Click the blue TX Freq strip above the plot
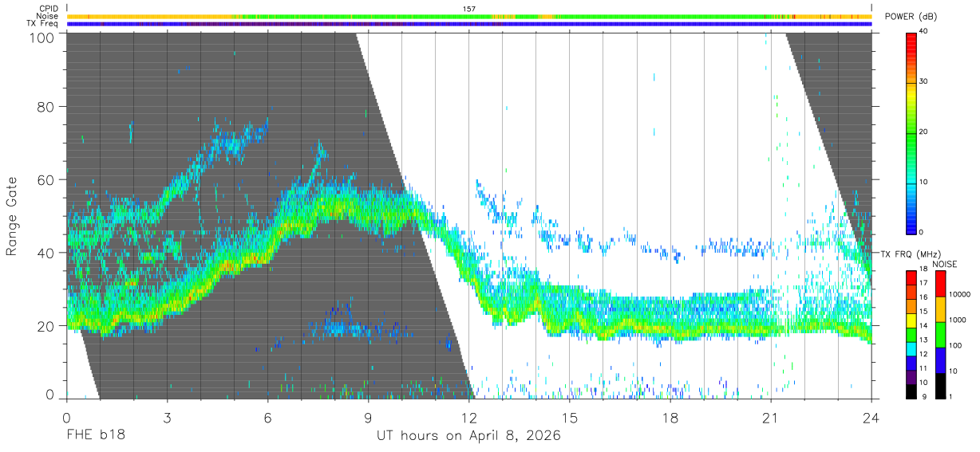This screenshot has height=452, width=980. tap(469, 24)
